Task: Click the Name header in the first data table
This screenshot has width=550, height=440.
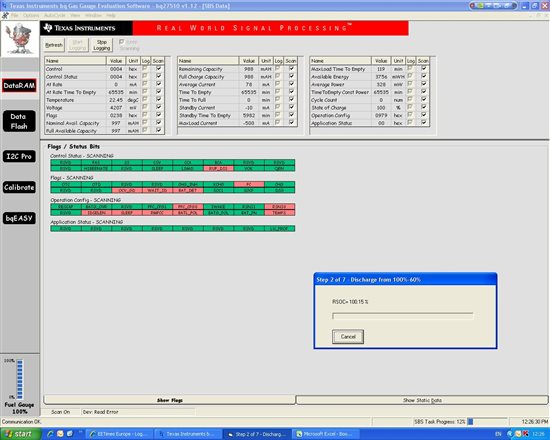Action: click(x=75, y=61)
